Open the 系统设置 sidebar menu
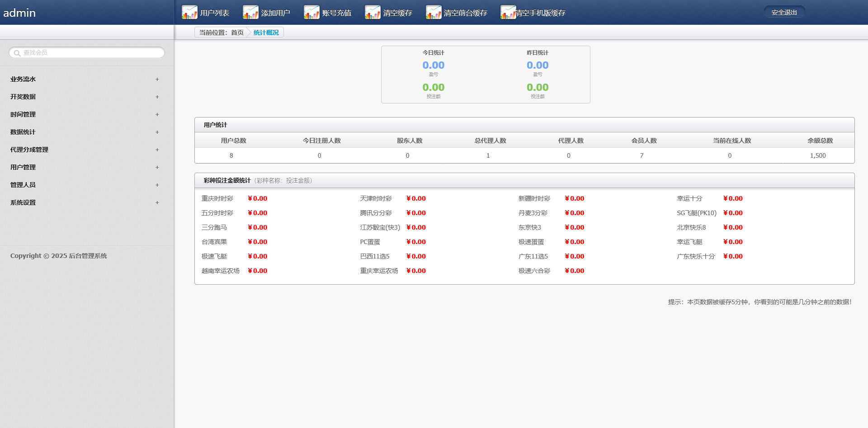 [x=23, y=202]
